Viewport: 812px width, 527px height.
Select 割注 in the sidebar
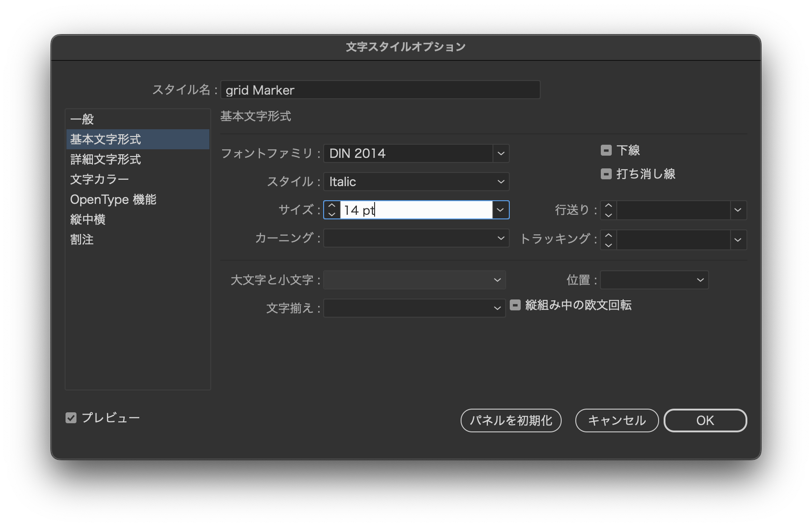82,239
